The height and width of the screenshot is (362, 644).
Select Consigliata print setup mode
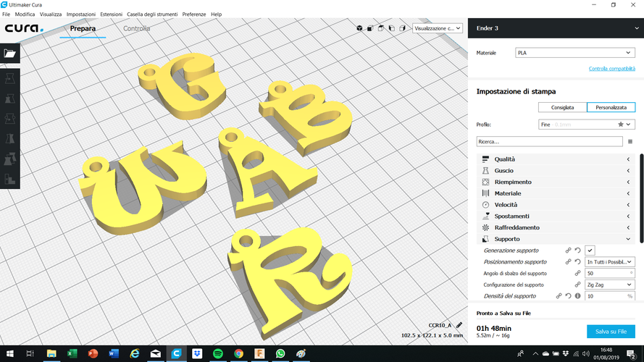click(562, 108)
